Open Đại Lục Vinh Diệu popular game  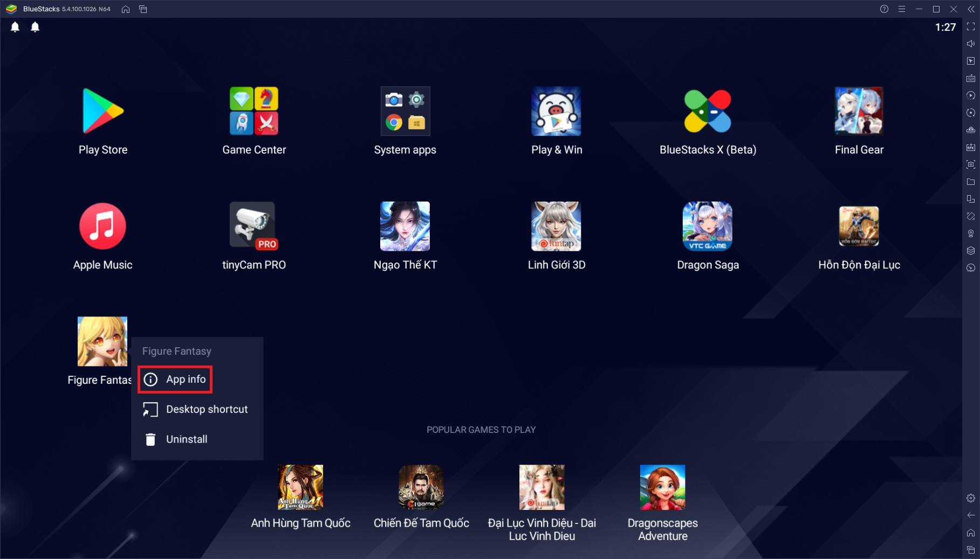tap(542, 487)
